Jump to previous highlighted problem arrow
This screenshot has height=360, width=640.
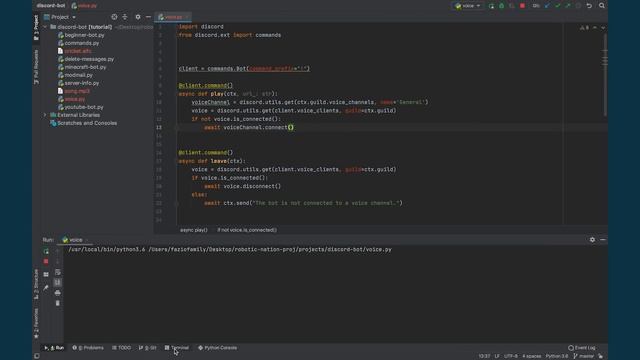[x=595, y=27]
